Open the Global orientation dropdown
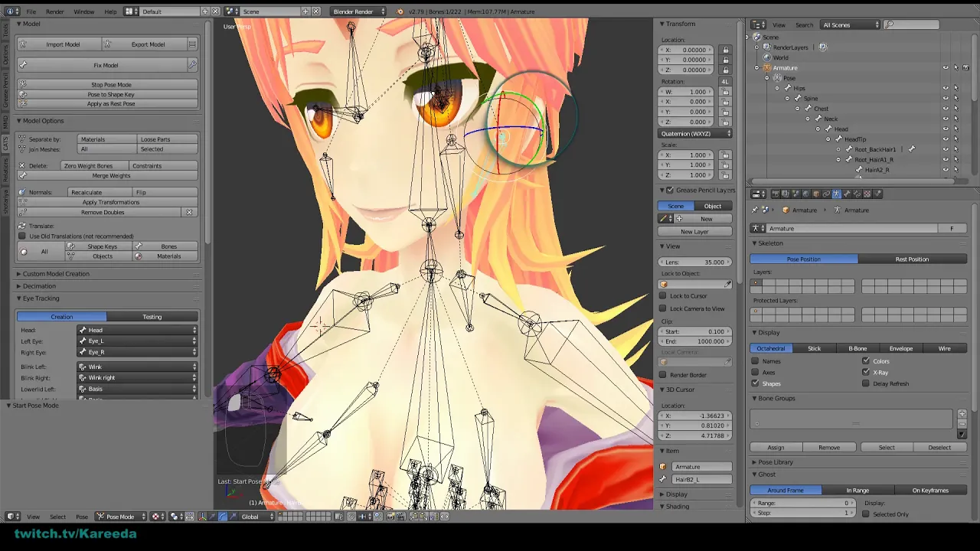 coord(256,517)
